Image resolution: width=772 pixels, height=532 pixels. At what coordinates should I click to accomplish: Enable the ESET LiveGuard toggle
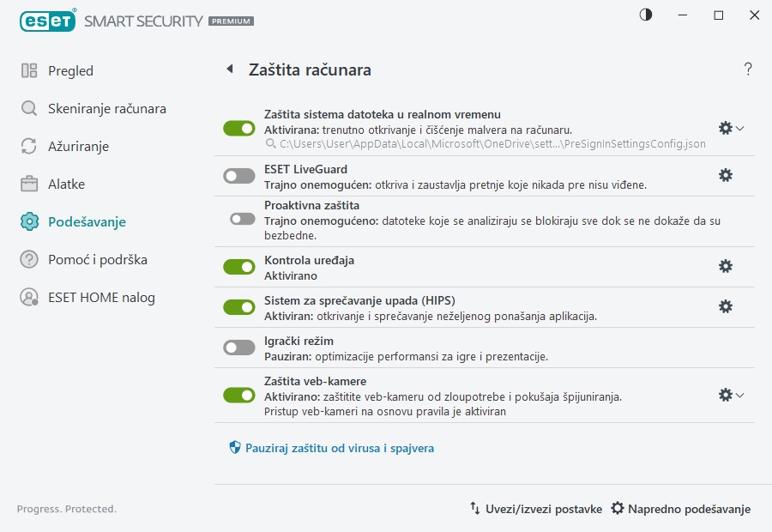coord(238,174)
